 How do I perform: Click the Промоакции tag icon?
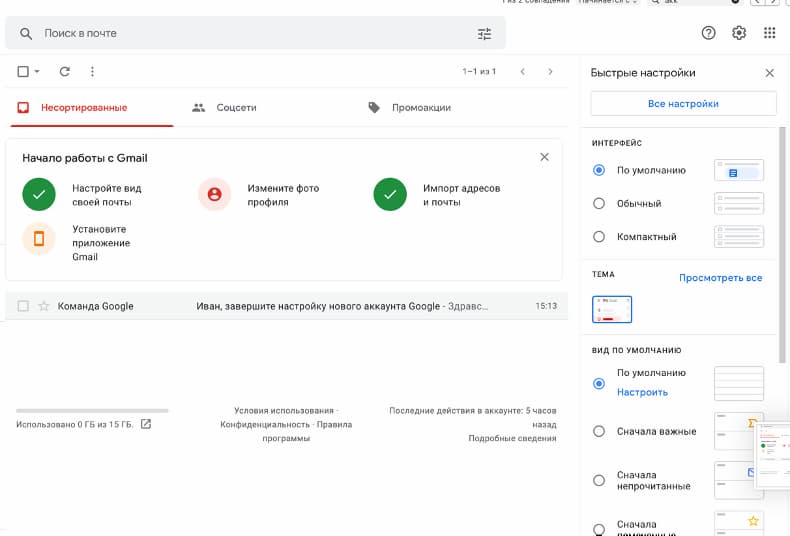(x=374, y=108)
